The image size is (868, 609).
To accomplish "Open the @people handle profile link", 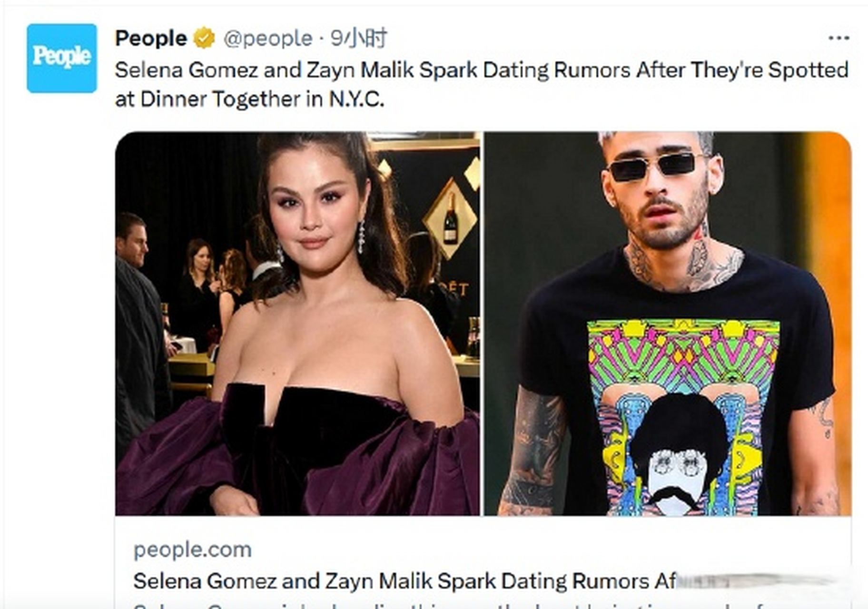I will (x=268, y=39).
